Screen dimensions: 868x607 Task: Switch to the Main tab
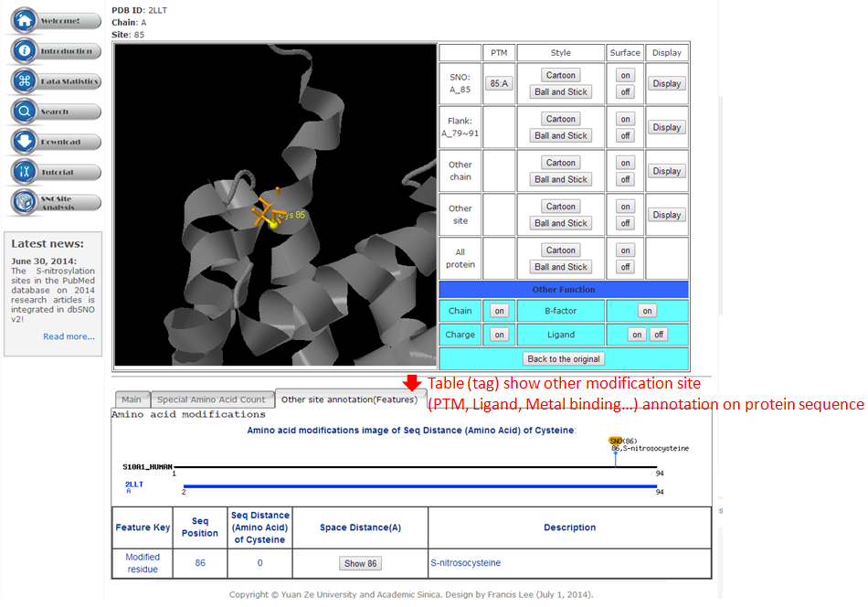[x=132, y=399]
